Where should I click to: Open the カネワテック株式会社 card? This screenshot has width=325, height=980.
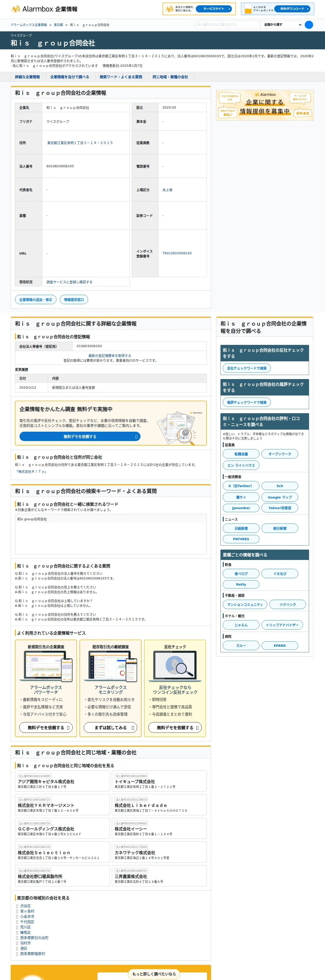coord(159,852)
